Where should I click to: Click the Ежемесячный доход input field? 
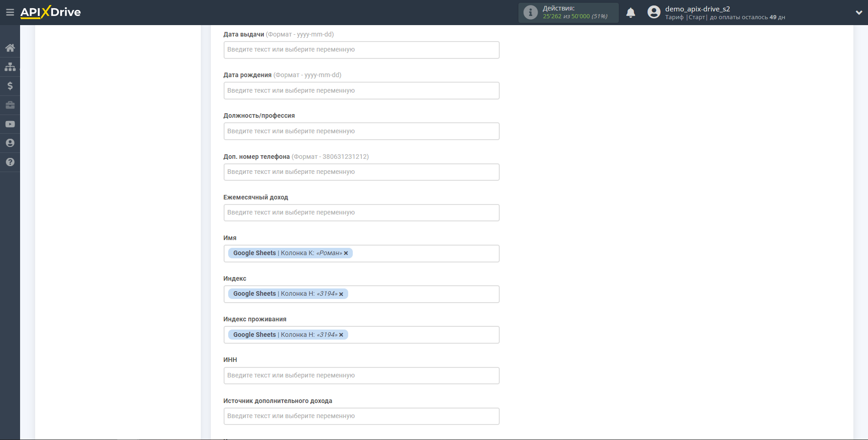361,213
